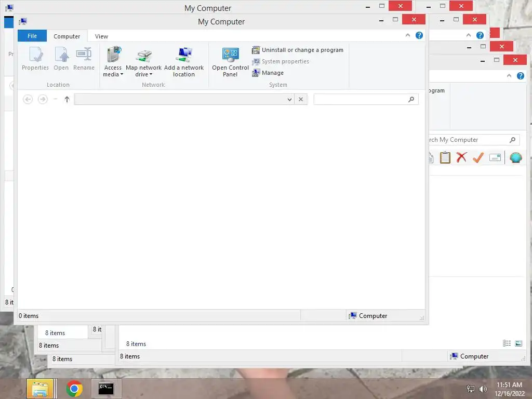Open Control Panel from the ribbon
532x399 pixels.
point(230,62)
